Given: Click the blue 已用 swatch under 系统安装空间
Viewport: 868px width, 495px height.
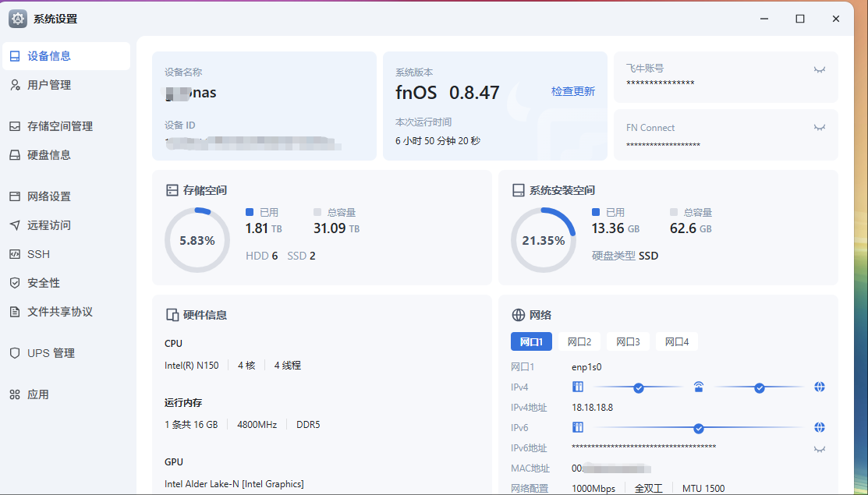Looking at the screenshot, I should [x=596, y=212].
